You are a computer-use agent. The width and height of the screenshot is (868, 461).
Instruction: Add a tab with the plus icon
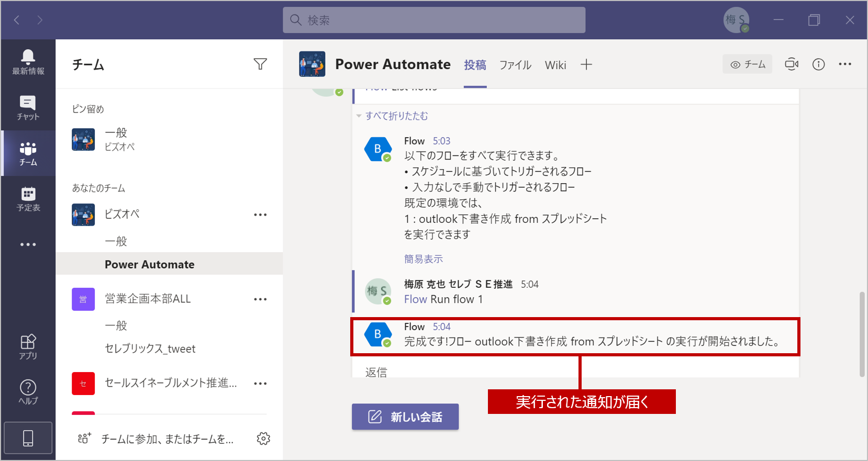[586, 64]
